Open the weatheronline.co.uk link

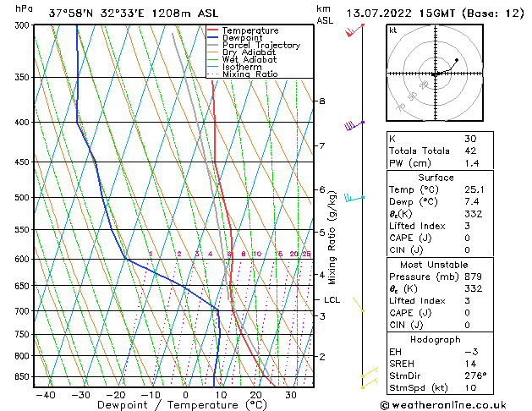coord(455,404)
